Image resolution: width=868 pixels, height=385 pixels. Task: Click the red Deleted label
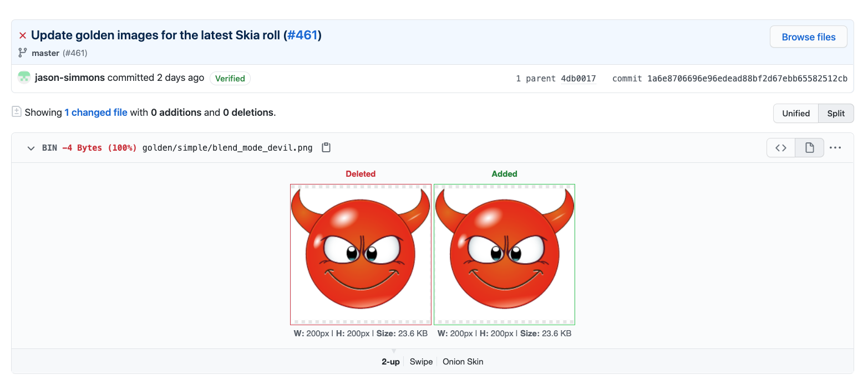tap(361, 174)
